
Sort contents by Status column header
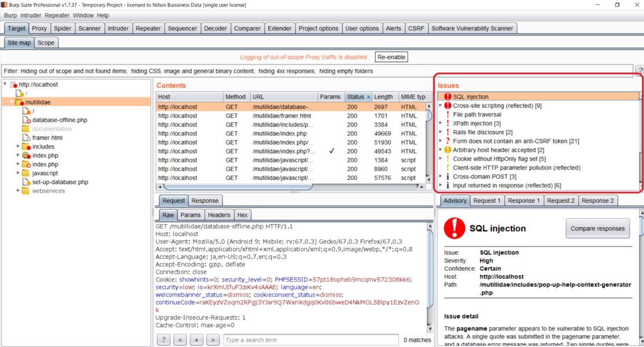(358, 97)
